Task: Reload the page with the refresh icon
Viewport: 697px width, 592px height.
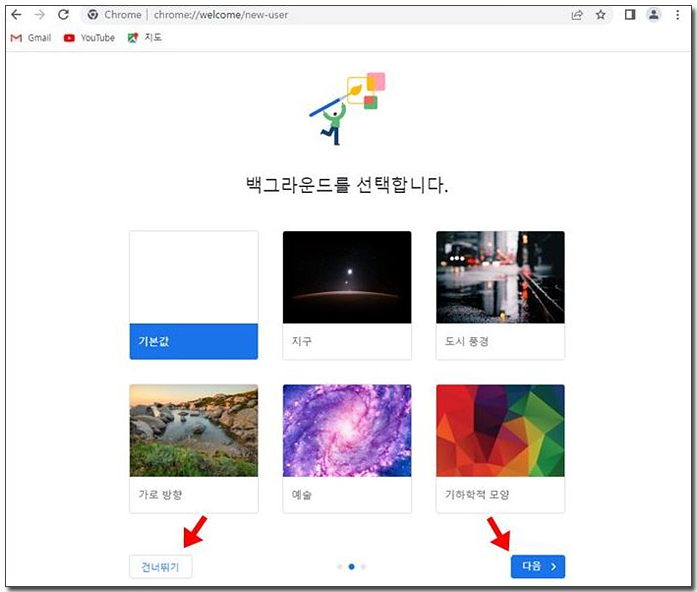Action: (x=64, y=15)
